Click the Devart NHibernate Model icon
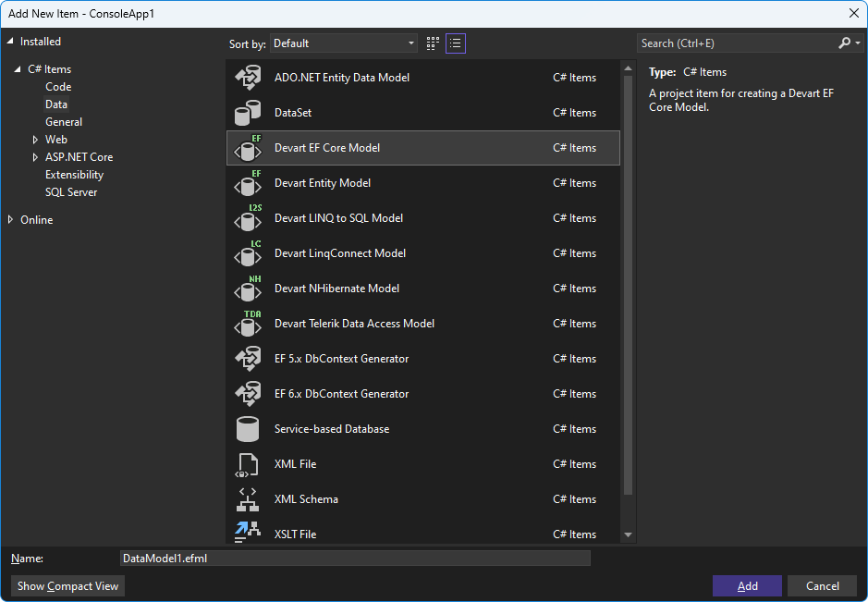868x602 pixels. (x=247, y=289)
